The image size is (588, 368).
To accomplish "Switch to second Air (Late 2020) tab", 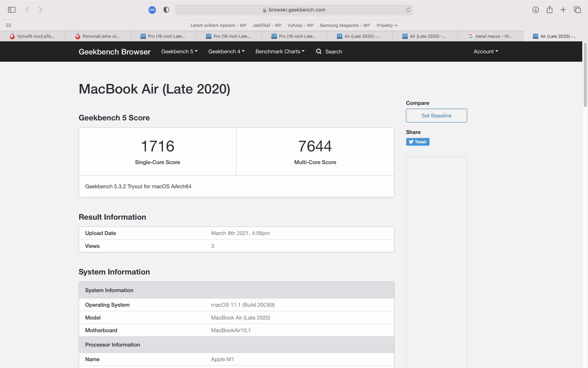I will [425, 36].
